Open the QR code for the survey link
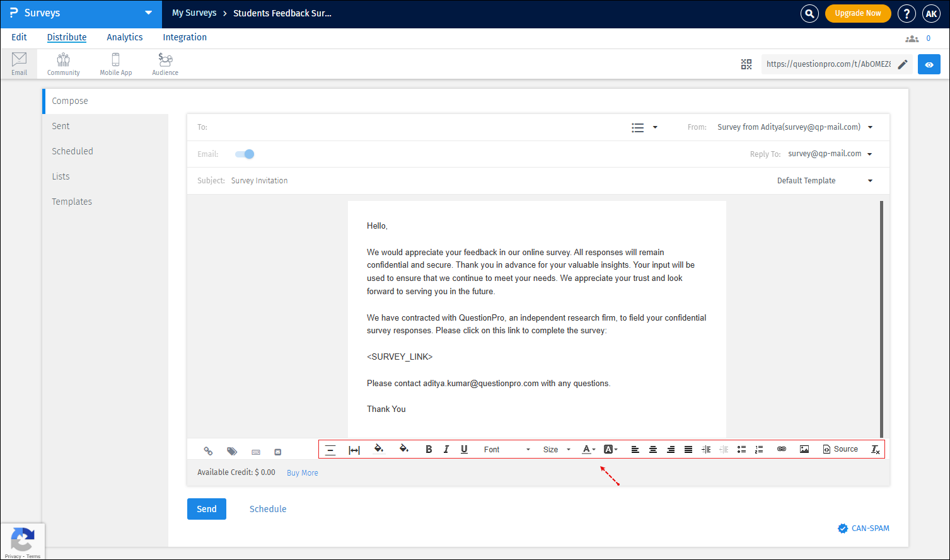This screenshot has width=950, height=560. 746,64
